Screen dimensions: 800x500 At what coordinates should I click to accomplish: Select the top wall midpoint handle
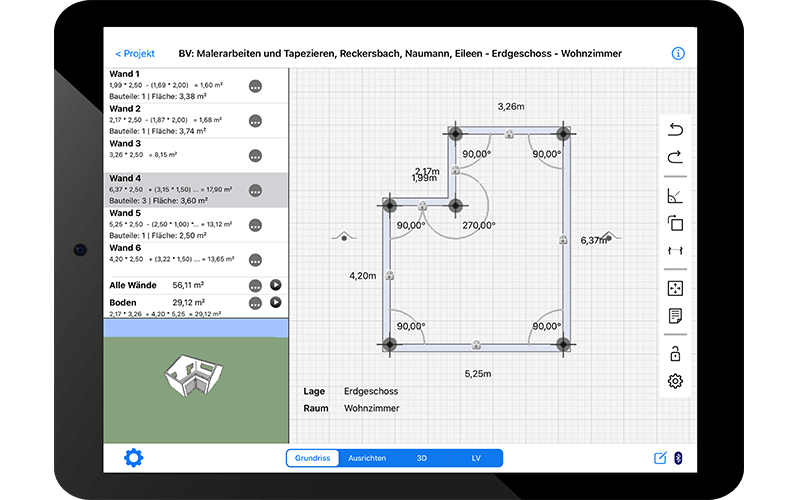[x=509, y=134]
